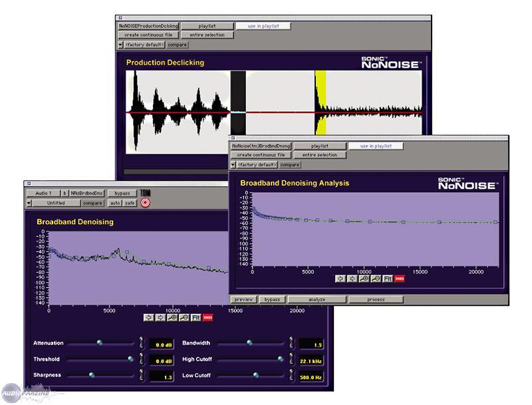Toggle the auto button
Viewport: 532px width, 405px height.
(x=114, y=203)
